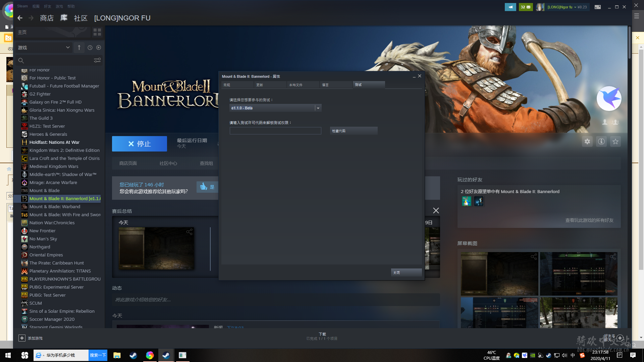
Task: Open the 帮助 menu
Action: point(71,6)
